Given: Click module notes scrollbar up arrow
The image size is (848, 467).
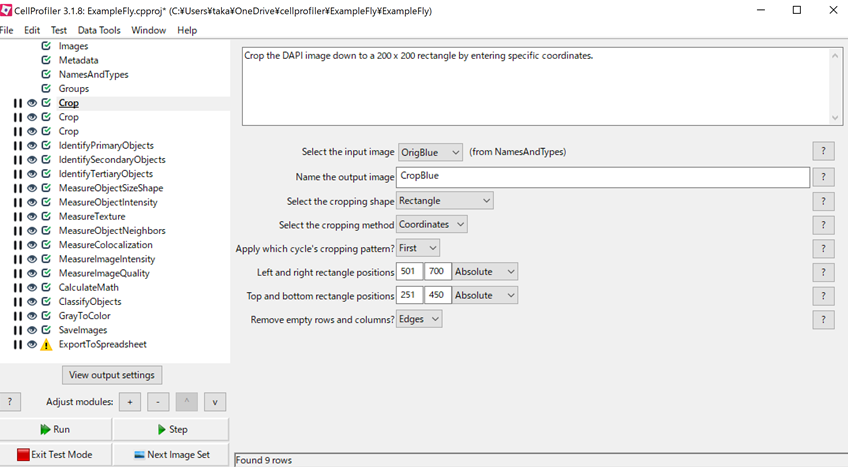Looking at the screenshot, I should pos(834,56).
